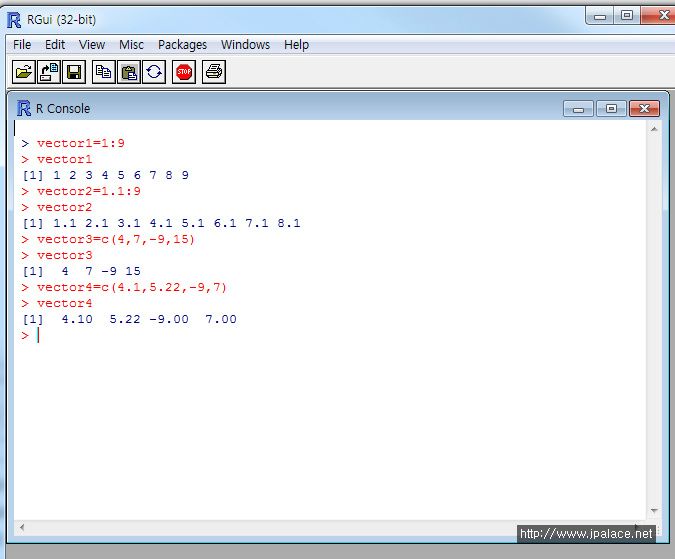Screen dimensions: 675x559
Task: Open the View menu
Action: [92, 45]
